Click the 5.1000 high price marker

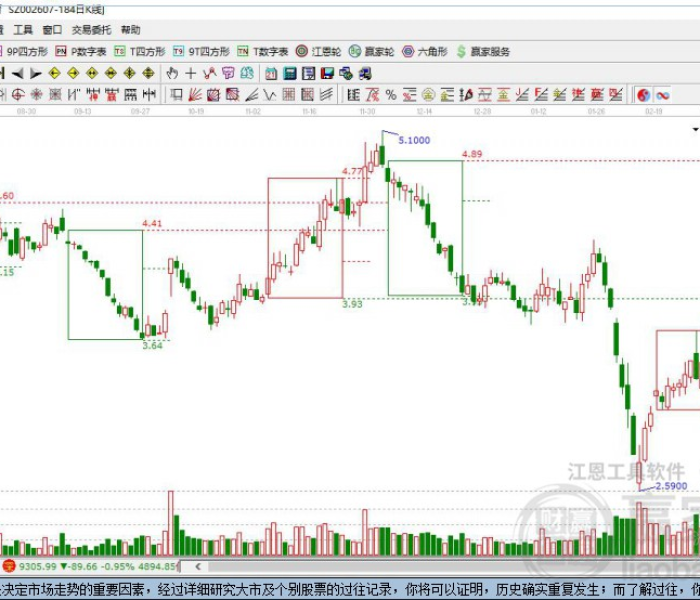[x=413, y=141]
